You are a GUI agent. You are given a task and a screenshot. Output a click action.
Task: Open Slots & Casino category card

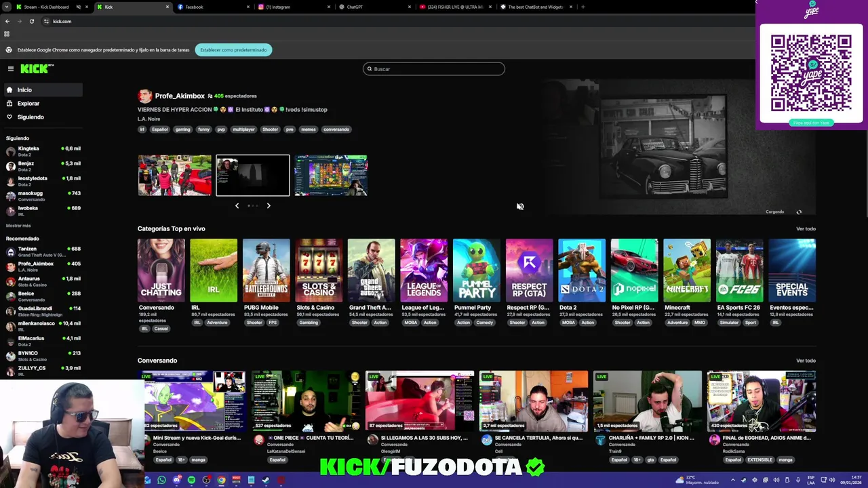319,270
